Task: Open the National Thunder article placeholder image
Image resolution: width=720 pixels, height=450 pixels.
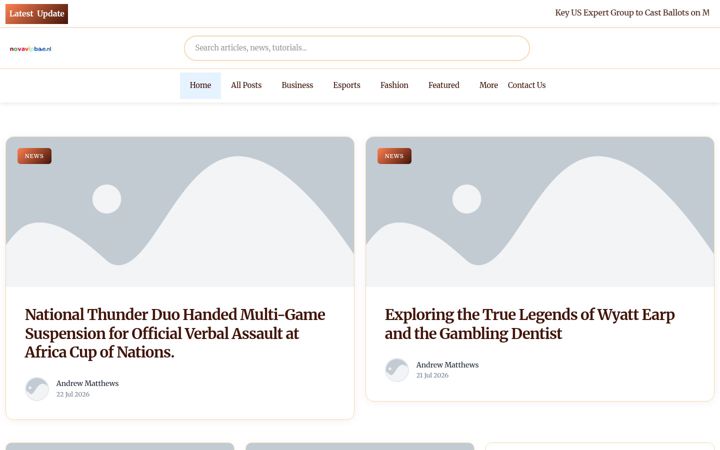Action: coord(180,212)
